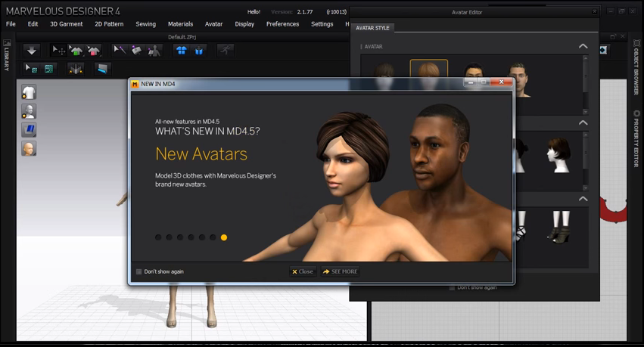Viewport: 644px width, 347px height.
Task: Click the Close button in the dialog footer
Action: [x=303, y=271]
